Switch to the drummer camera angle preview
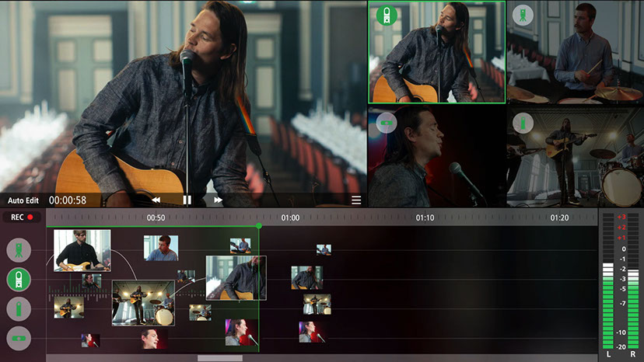This screenshot has width=644, height=362. [575, 52]
